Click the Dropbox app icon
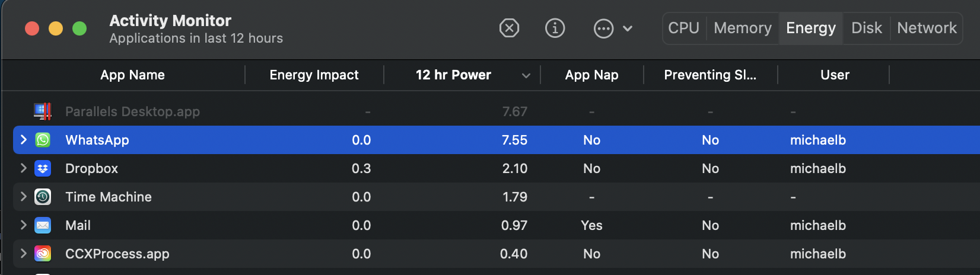 (x=43, y=168)
